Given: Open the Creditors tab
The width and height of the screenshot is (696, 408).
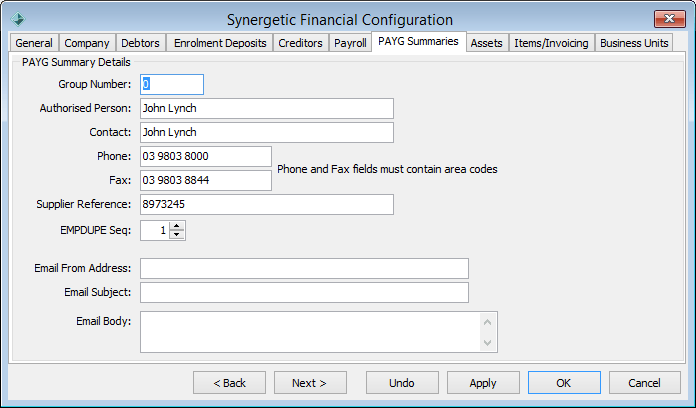Looking at the screenshot, I should click(301, 43).
